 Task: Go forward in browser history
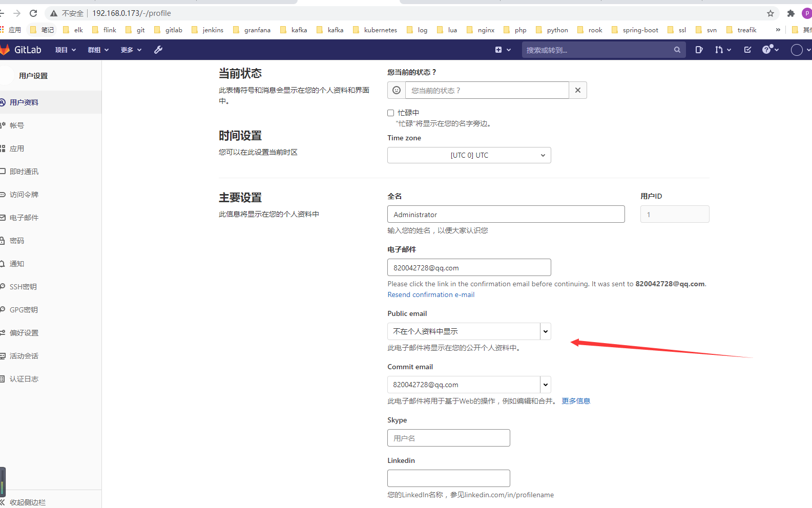[x=17, y=13]
